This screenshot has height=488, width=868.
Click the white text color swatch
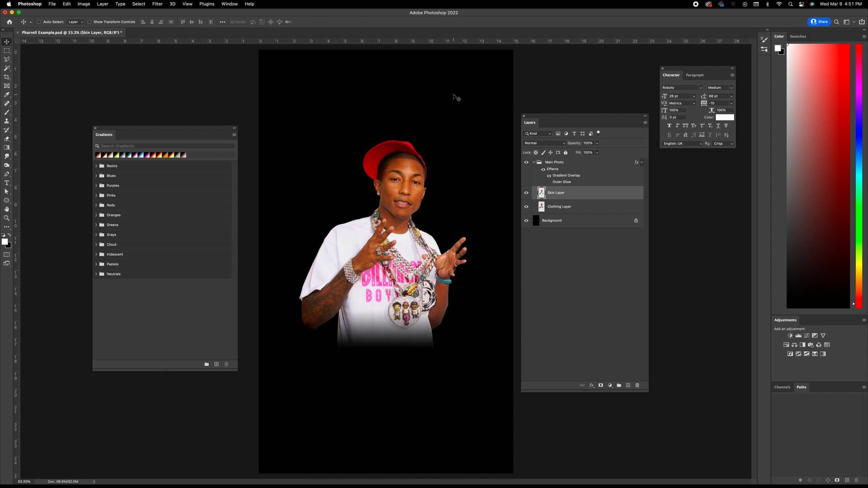726,117
